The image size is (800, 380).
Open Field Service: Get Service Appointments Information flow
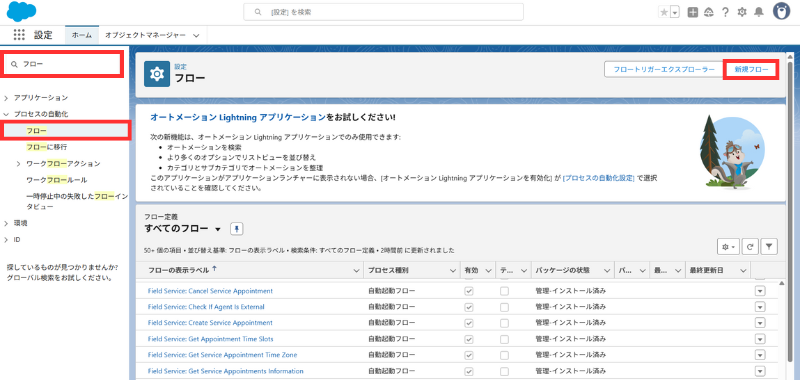click(226, 371)
